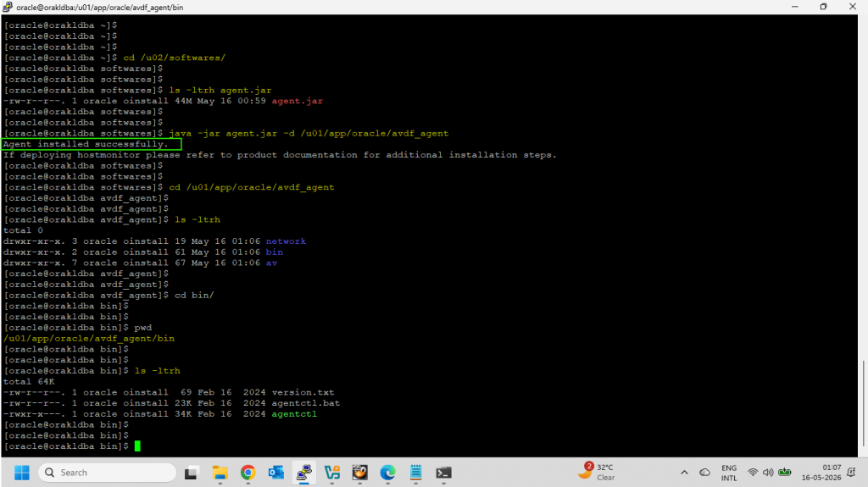Click the 'ls -ltrh agent.jar' command

click(x=220, y=91)
